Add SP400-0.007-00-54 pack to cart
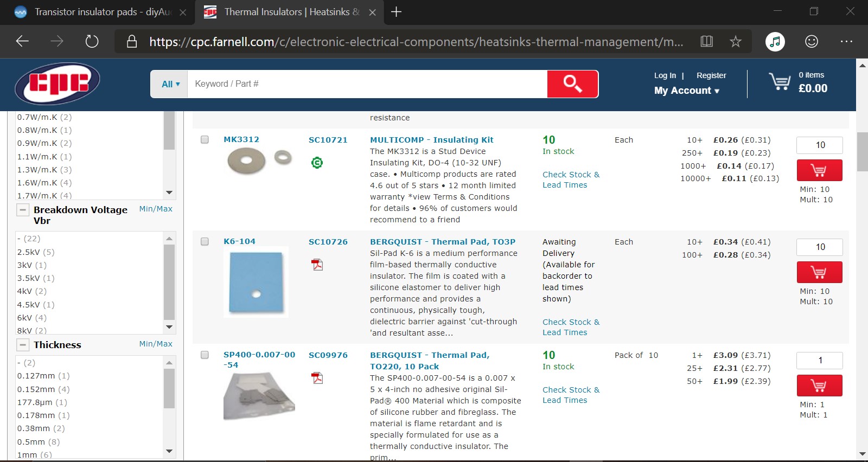 click(819, 386)
